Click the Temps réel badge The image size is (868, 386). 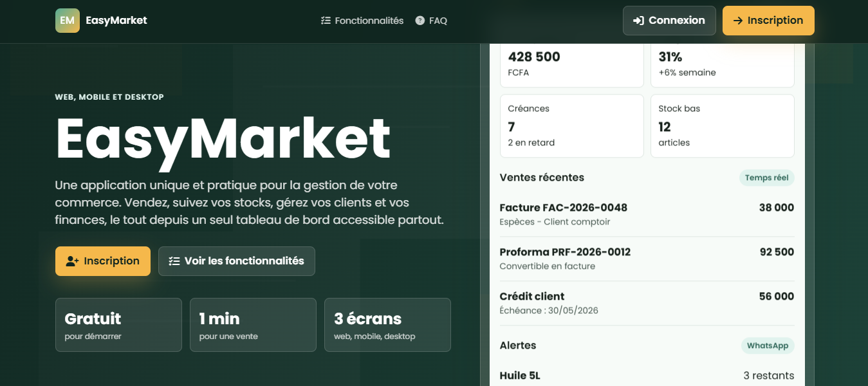767,178
